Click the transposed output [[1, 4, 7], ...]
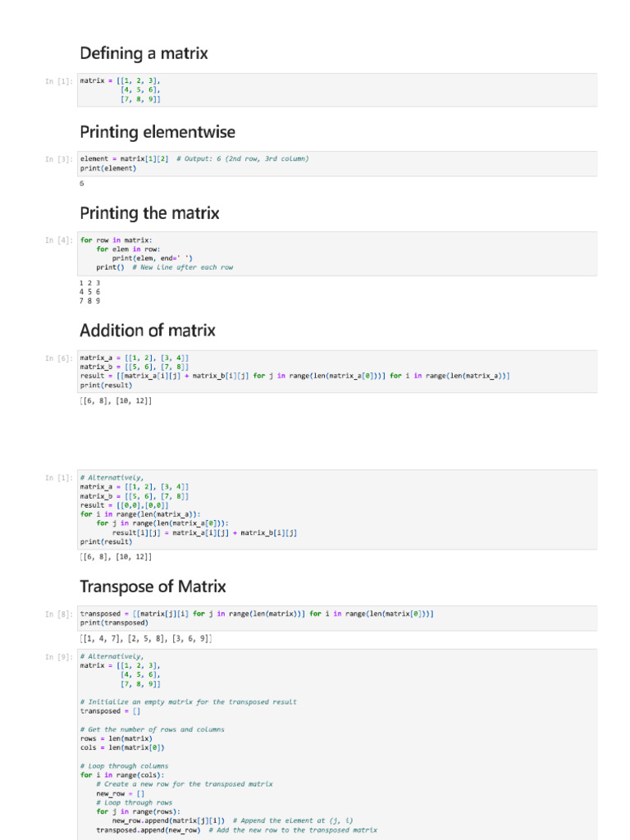This screenshot has width=630, height=840. point(146,638)
